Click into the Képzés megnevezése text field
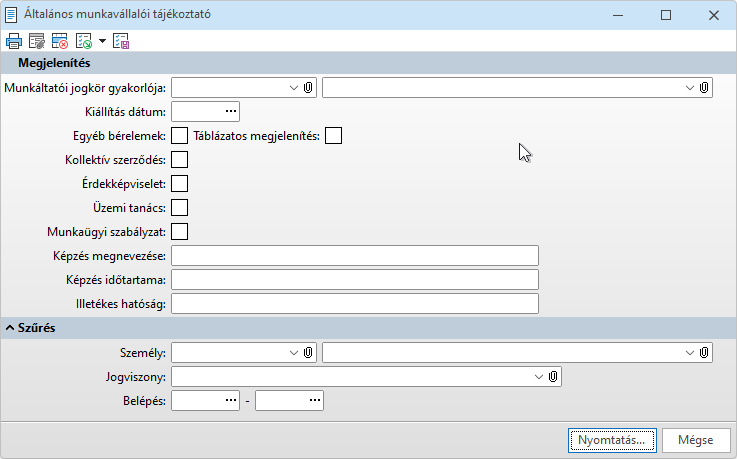 tap(355, 256)
